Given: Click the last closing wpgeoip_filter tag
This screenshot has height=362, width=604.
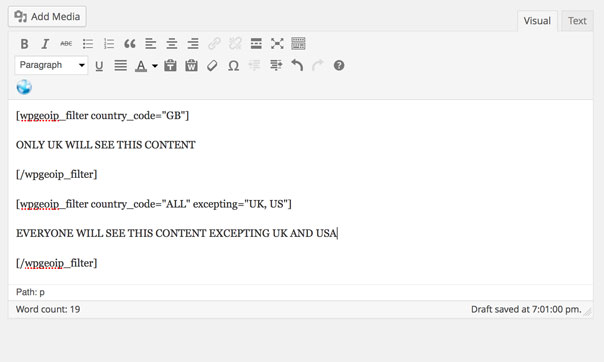Looking at the screenshot, I should (57, 263).
